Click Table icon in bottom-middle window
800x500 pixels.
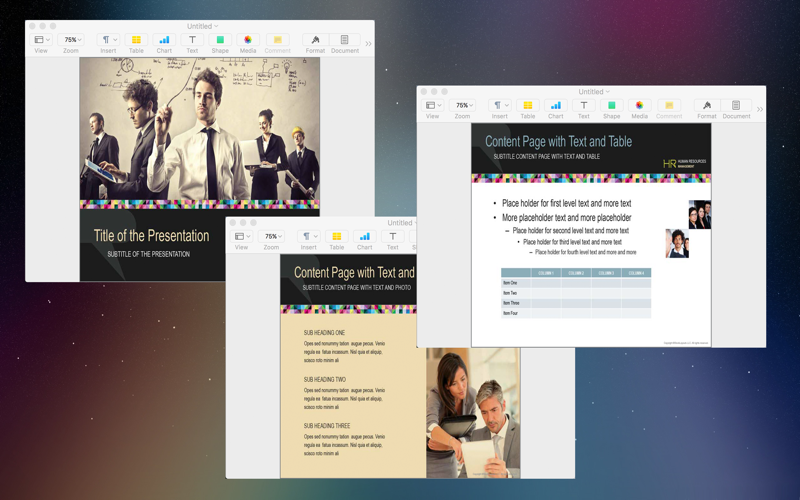click(x=336, y=236)
